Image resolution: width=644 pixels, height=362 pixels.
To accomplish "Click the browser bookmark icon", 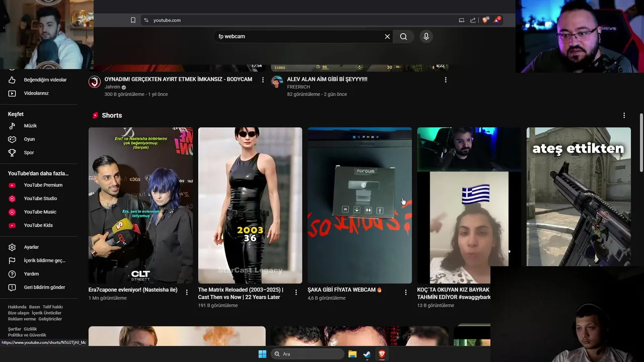I will (133, 20).
